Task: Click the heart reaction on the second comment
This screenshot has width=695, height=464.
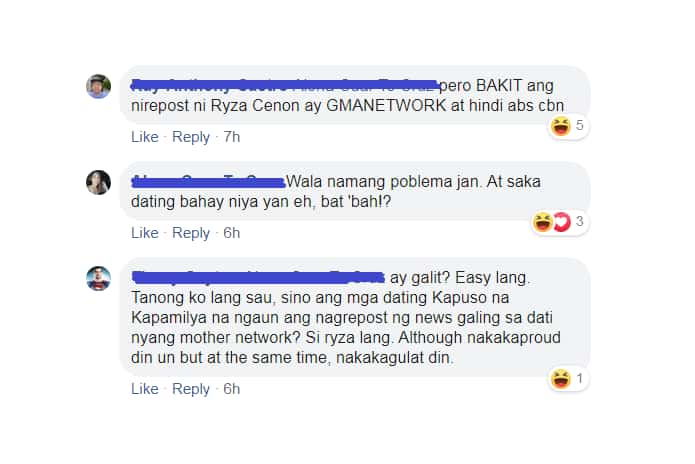Action: [x=562, y=222]
